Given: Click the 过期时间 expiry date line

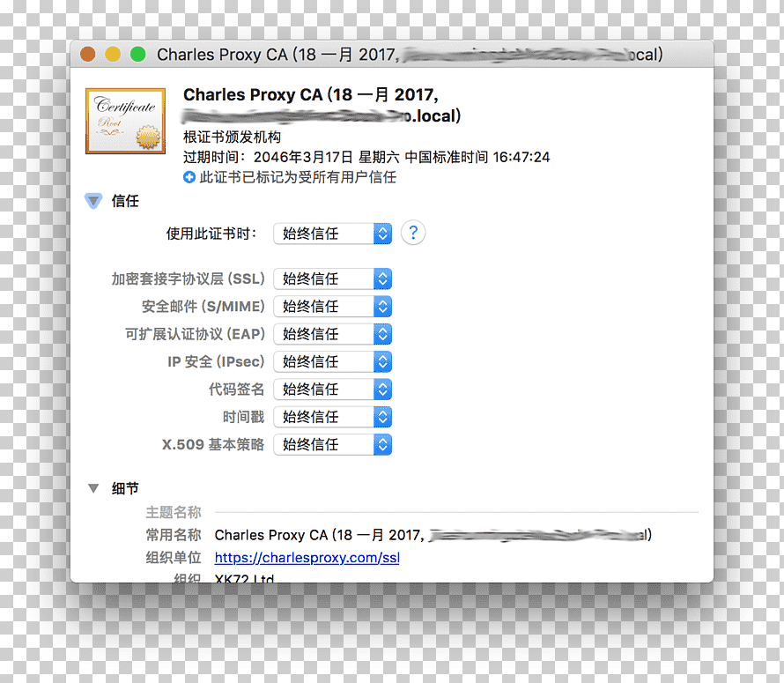Looking at the screenshot, I should point(366,157).
